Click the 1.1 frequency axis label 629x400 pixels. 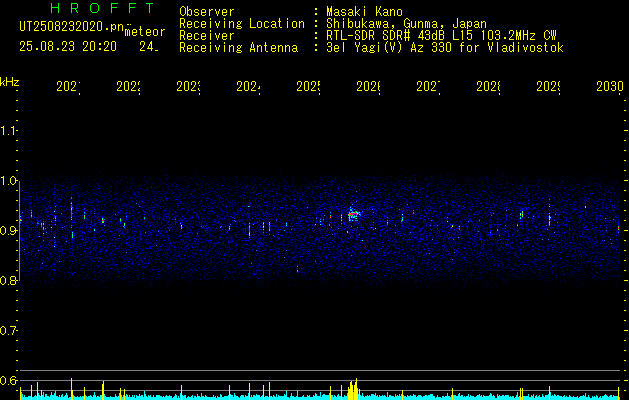[x=9, y=130]
